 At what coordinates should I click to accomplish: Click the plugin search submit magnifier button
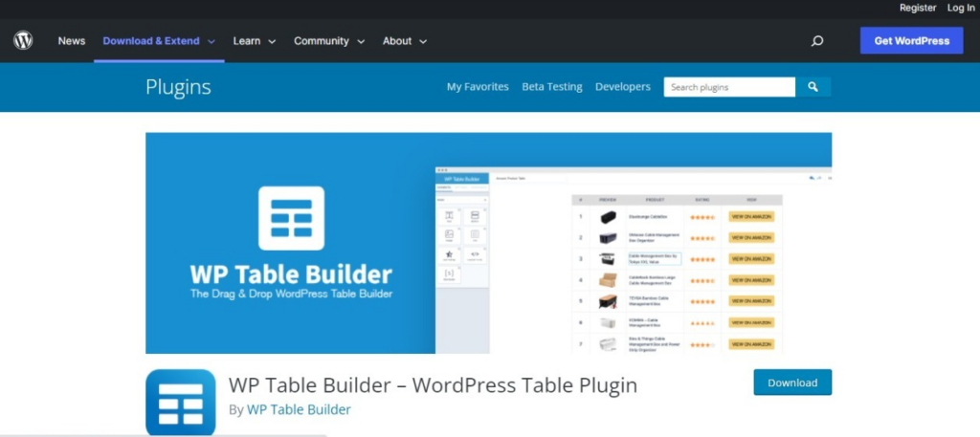pos(813,87)
